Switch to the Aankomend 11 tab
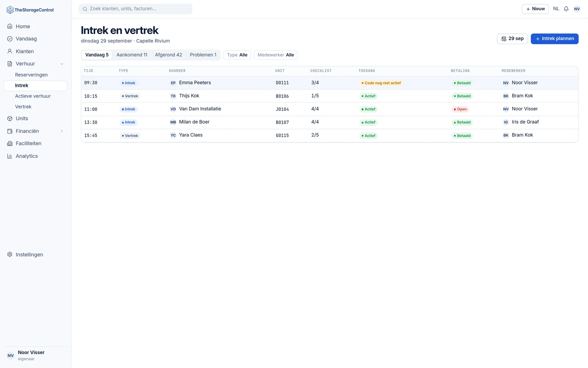This screenshot has height=368, width=588. [x=132, y=55]
